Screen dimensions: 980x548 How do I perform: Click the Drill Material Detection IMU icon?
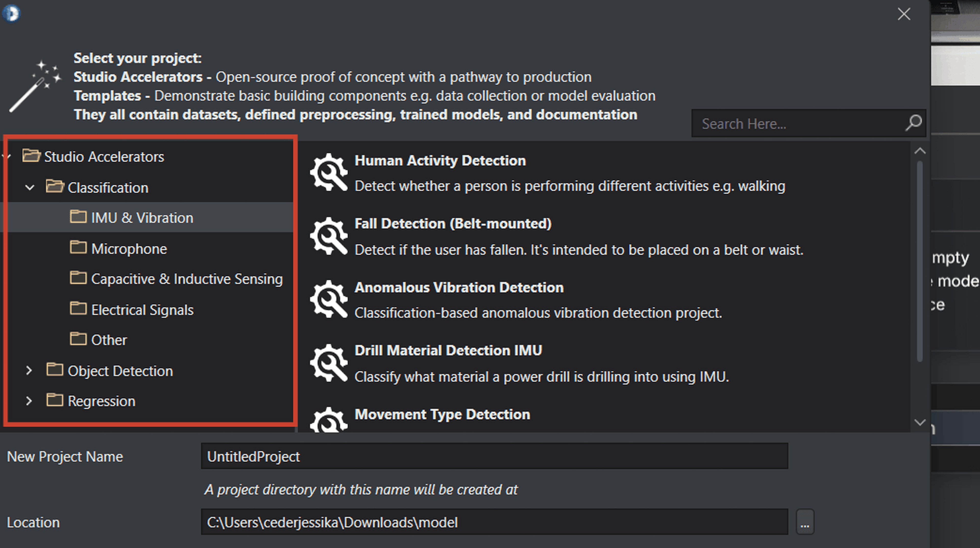coord(329,363)
